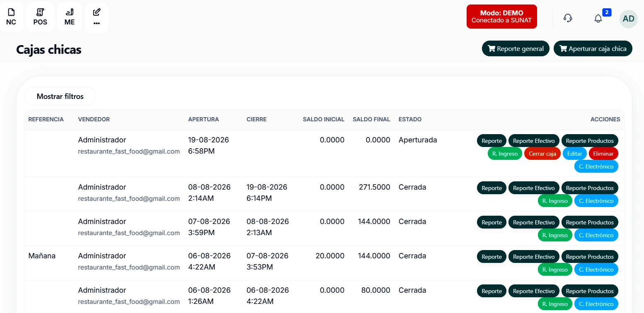Click C. Electrónico for caja opened 08-08-2026
The height and width of the screenshot is (313, 644).
[596, 201]
